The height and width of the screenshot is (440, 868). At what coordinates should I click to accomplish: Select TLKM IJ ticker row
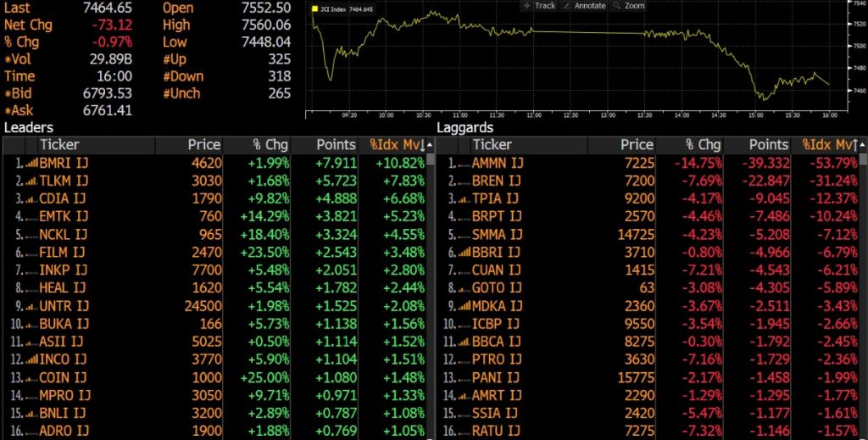64,181
